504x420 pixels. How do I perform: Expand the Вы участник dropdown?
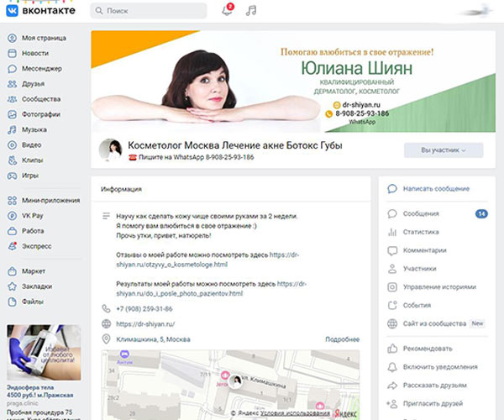(x=444, y=150)
